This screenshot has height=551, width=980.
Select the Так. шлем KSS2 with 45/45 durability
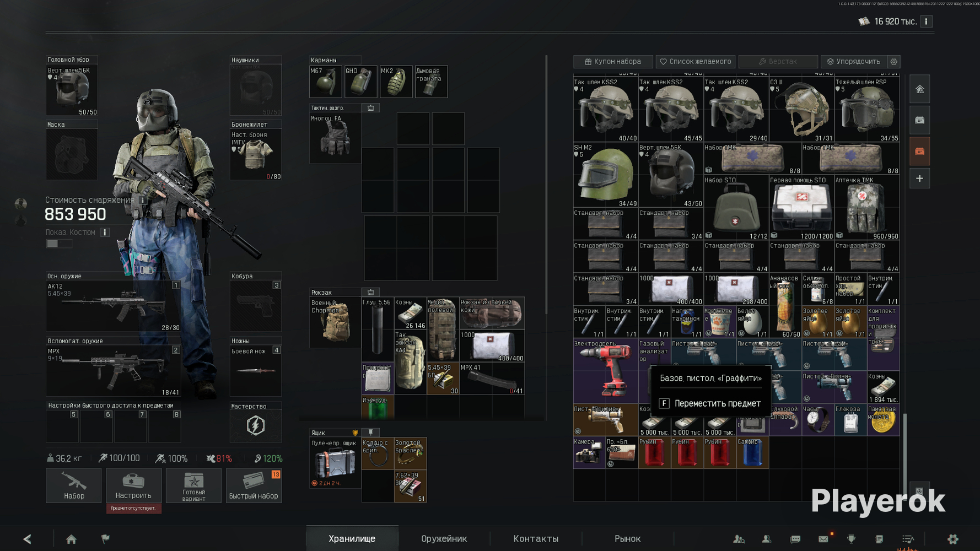pos(671,110)
